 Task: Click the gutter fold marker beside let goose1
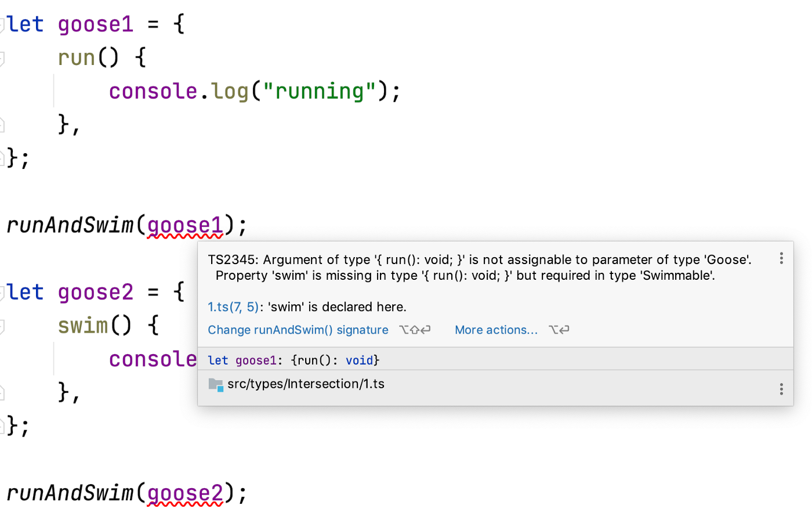(3, 24)
